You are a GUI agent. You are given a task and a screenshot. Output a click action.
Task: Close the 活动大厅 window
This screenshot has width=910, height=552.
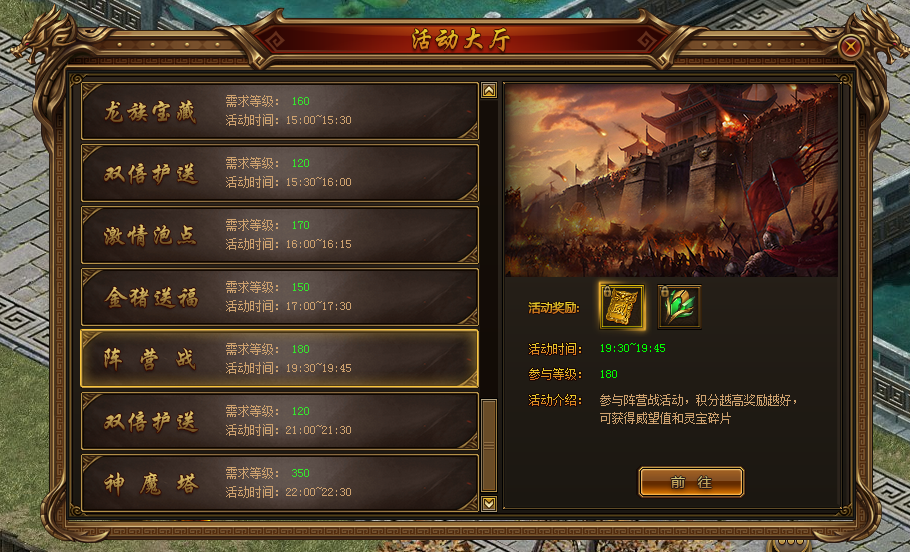(x=851, y=47)
